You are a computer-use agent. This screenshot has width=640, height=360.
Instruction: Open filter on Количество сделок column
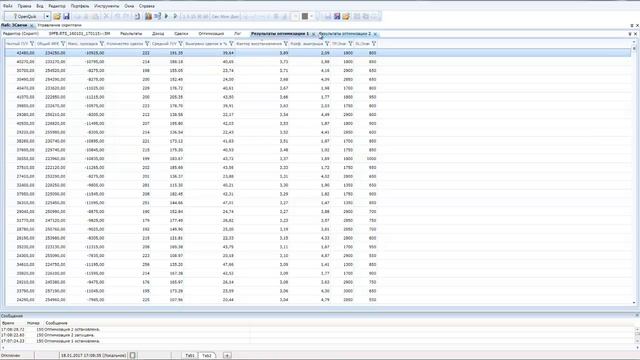click(x=147, y=44)
